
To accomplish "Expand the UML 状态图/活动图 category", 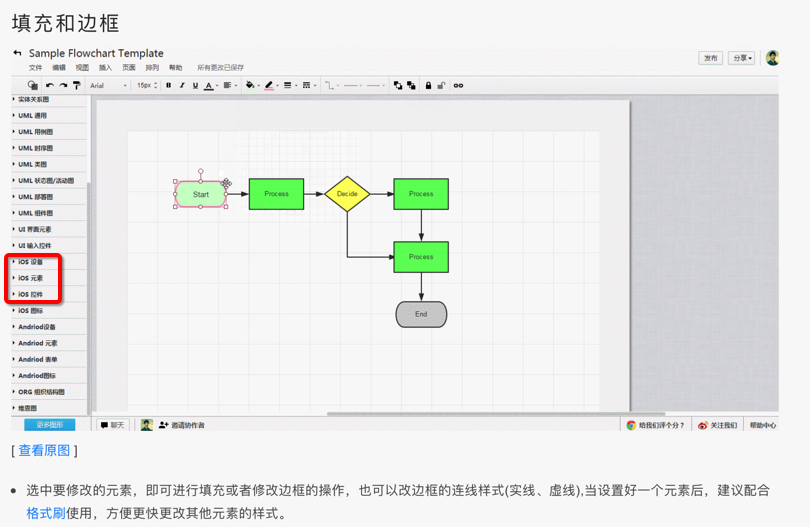I will click(x=49, y=181).
